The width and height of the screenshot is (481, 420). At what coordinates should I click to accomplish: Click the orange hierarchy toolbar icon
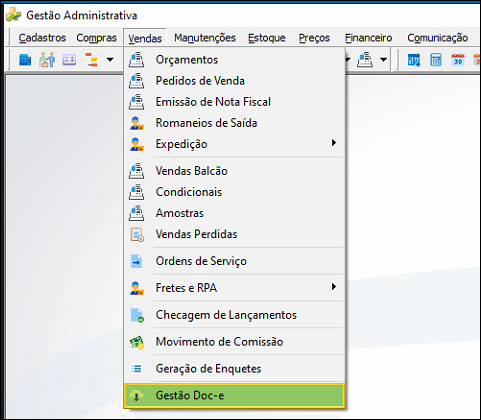pyautogui.click(x=91, y=60)
